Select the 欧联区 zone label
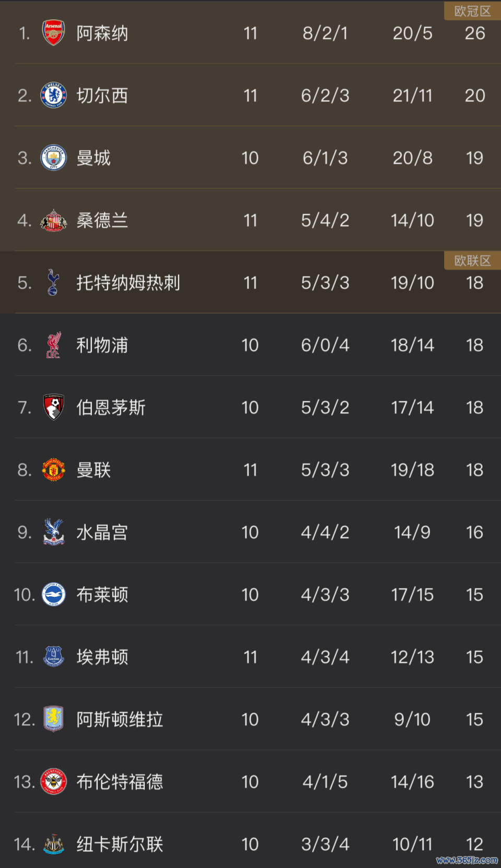501x868 pixels. click(x=472, y=261)
